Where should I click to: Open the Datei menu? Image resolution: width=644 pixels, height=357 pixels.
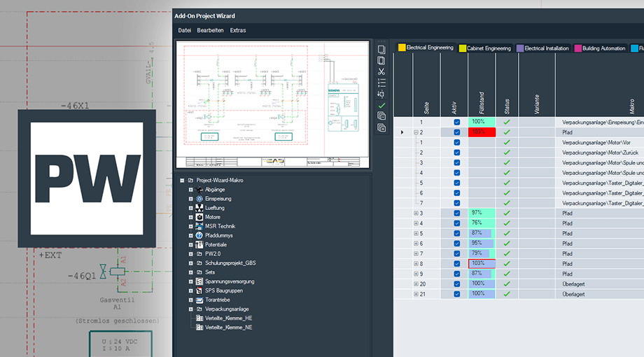185,30
